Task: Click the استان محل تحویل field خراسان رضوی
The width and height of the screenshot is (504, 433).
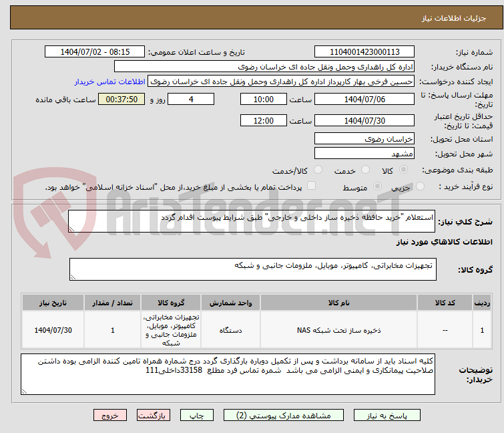Action: coord(364,138)
